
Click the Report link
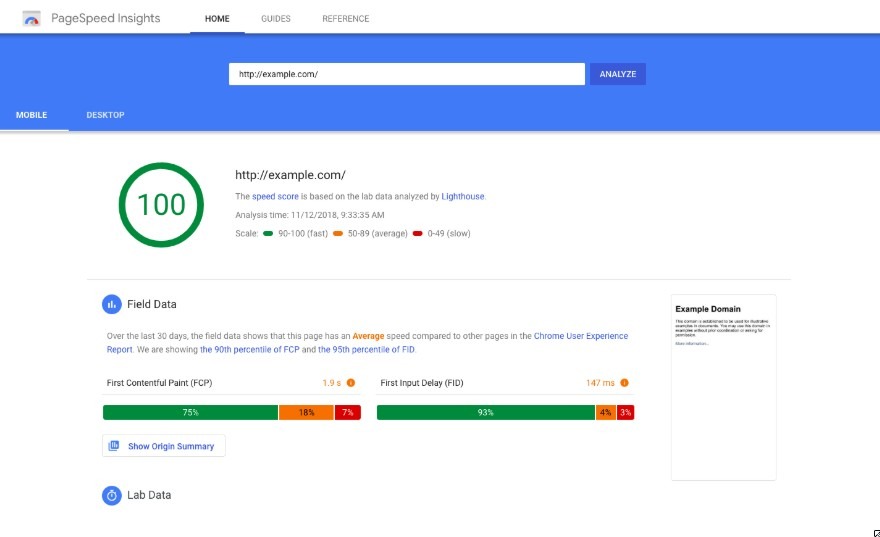pyautogui.click(x=120, y=350)
